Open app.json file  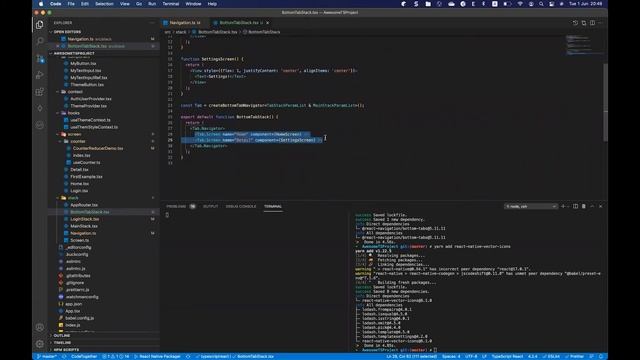pyautogui.click(x=73, y=304)
